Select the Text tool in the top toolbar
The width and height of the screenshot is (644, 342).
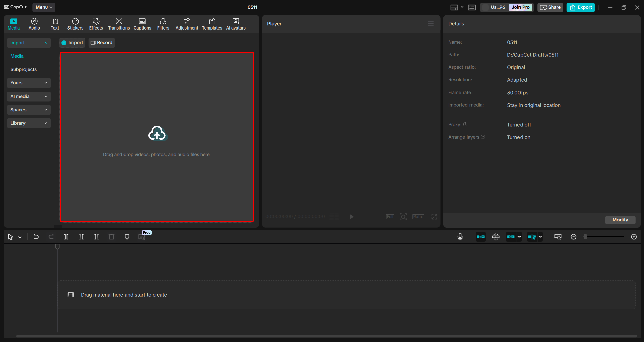point(55,23)
